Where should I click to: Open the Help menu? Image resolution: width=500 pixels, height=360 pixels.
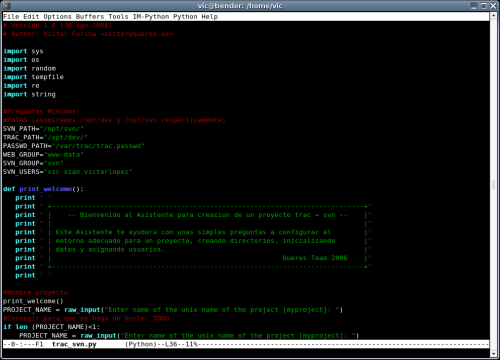pos(210,17)
